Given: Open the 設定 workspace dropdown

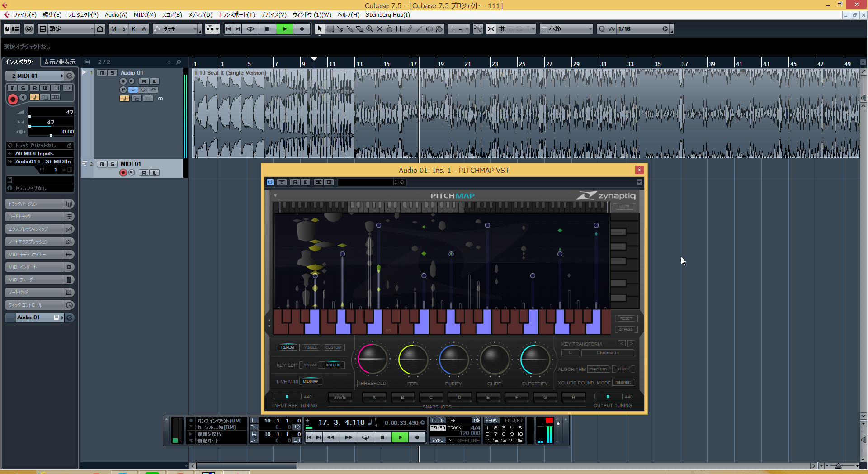Looking at the screenshot, I should pos(71,29).
